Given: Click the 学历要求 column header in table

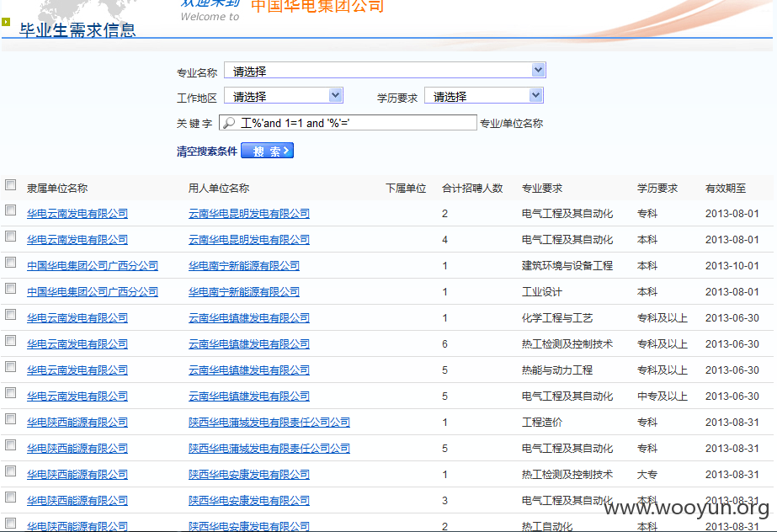Looking at the screenshot, I should click(x=657, y=189).
